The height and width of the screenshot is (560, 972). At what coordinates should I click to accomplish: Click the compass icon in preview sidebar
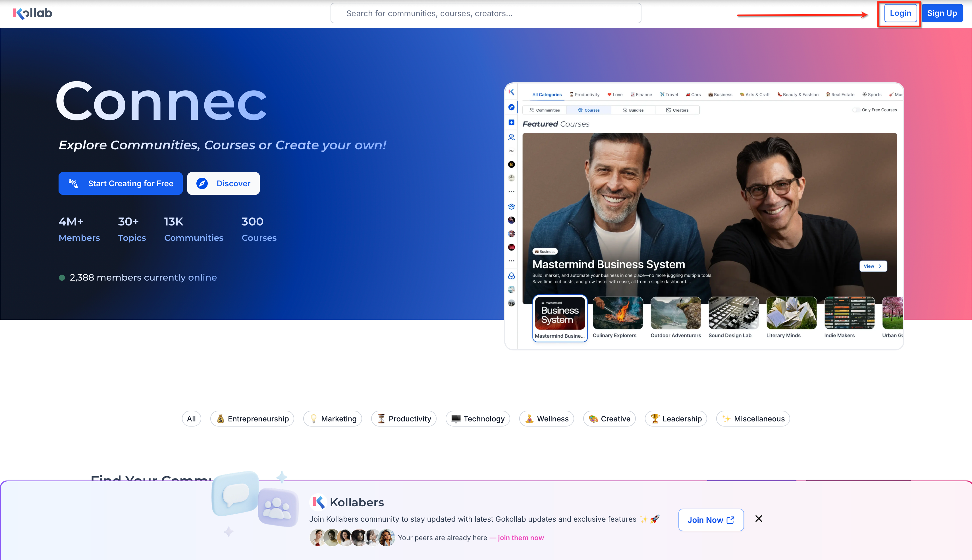511,107
